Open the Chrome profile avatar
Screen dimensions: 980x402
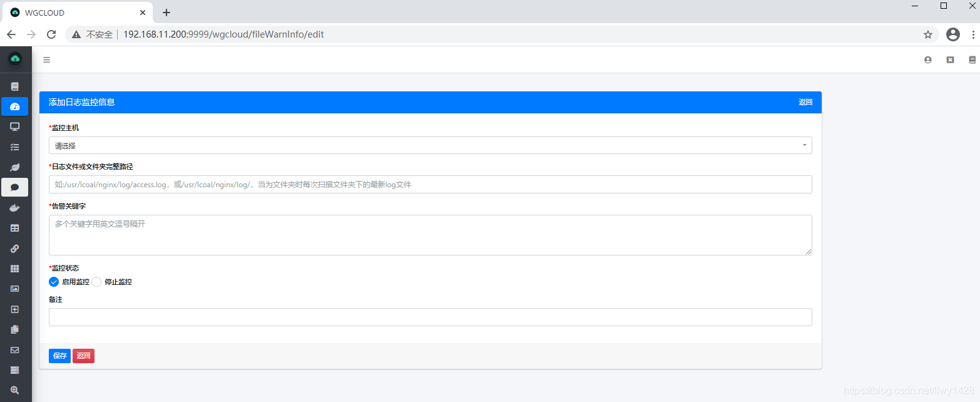pyautogui.click(x=953, y=34)
